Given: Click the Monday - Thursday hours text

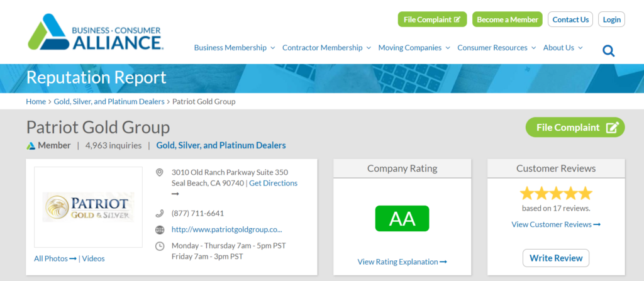Looking at the screenshot, I should point(228,246).
